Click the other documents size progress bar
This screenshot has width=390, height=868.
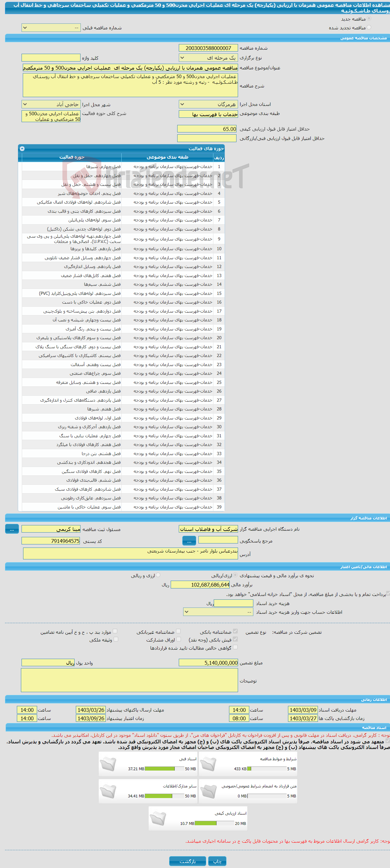pyautogui.click(x=164, y=796)
